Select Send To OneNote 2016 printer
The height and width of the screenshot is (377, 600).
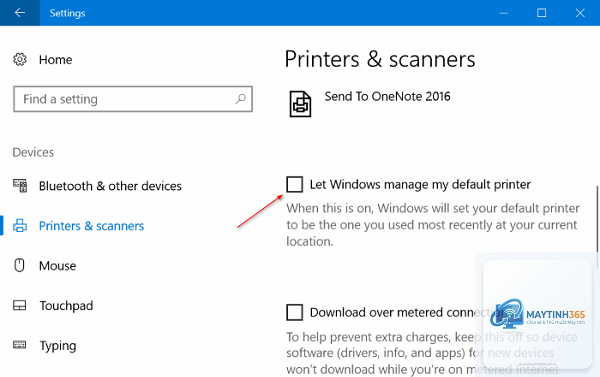pyautogui.click(x=387, y=96)
